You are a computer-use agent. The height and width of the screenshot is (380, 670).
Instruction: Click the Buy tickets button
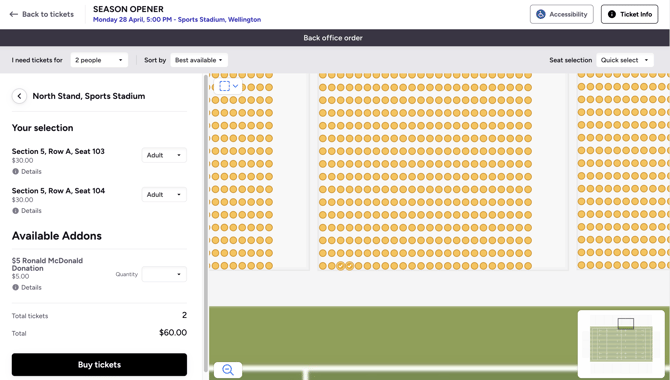click(99, 365)
